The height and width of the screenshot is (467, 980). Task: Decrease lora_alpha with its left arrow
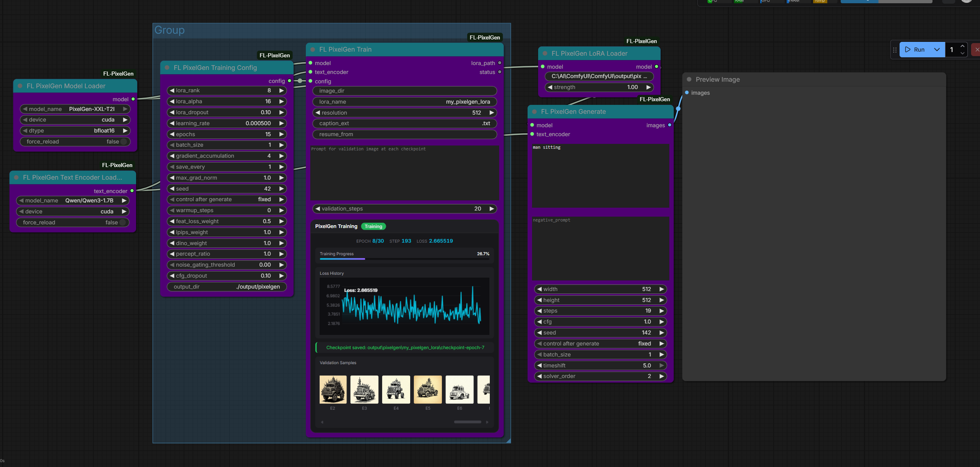pyautogui.click(x=172, y=102)
